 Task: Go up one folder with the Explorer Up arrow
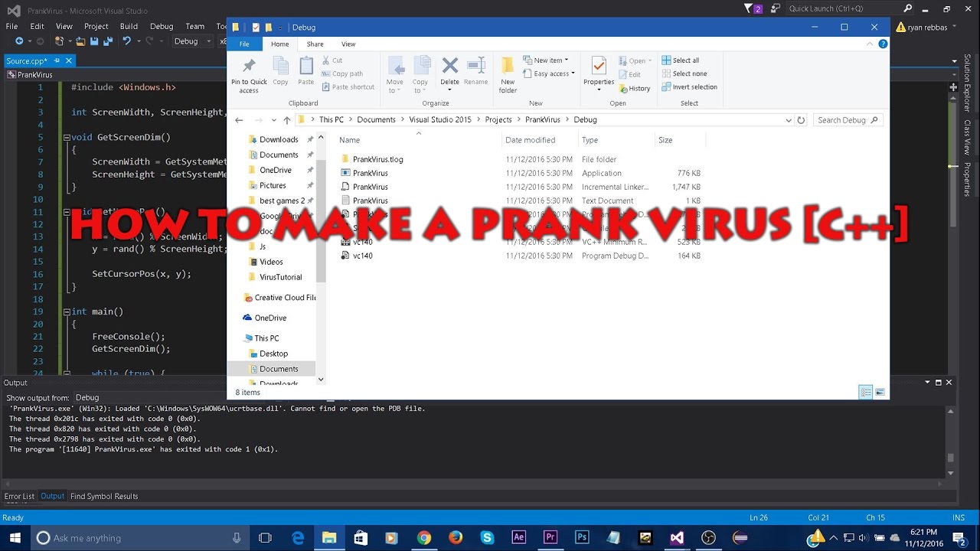tap(287, 120)
